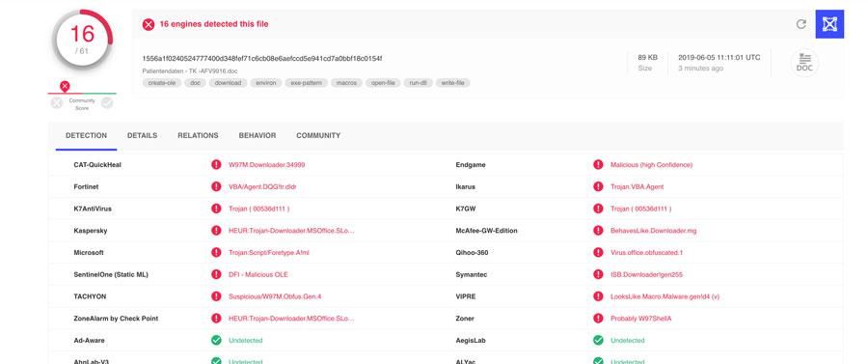868x364 pixels.
Task: Click Symantec alert icon
Action: tap(598, 274)
